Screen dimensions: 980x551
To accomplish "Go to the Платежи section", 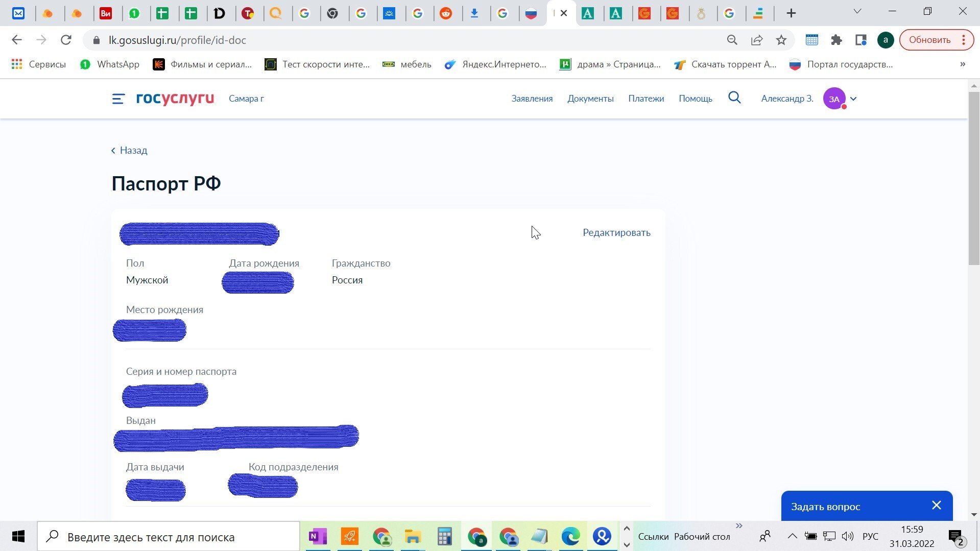I will pos(646,99).
